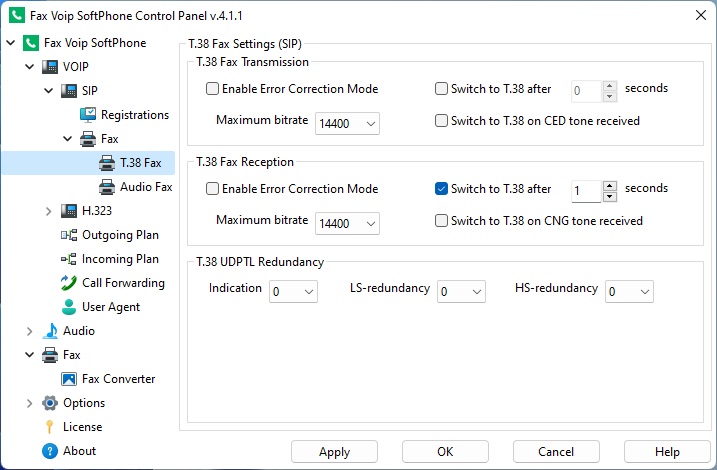
Task: Click the top-level Fax machine icon
Action: coord(50,355)
